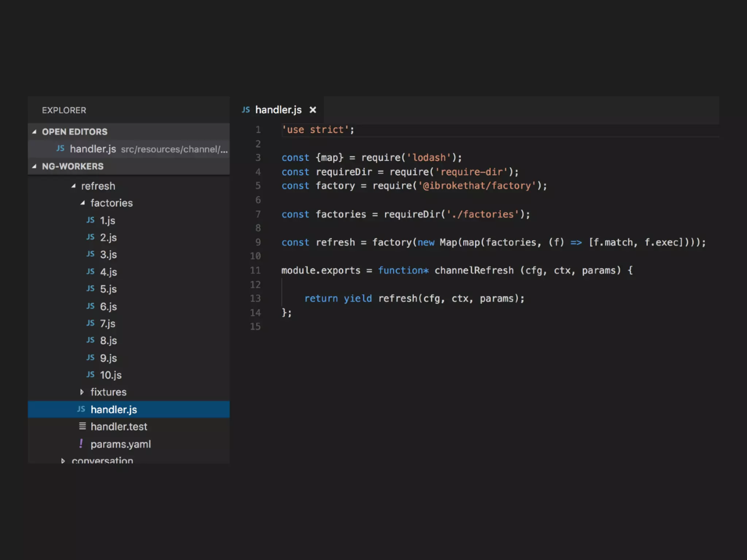Click JS icon of handler.js in Open Editors
The height and width of the screenshot is (560, 747).
coord(61,149)
